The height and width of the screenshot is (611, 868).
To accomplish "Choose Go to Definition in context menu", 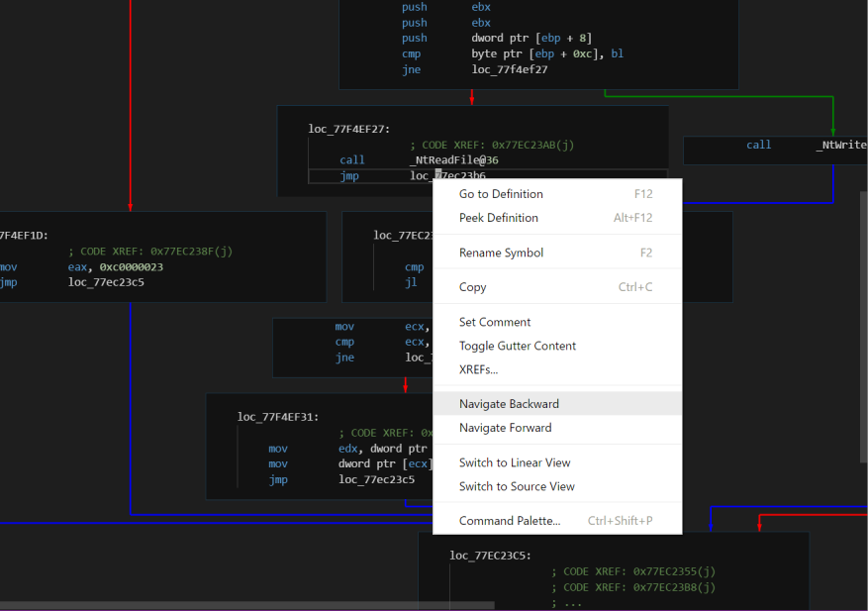I will [x=556, y=194].
